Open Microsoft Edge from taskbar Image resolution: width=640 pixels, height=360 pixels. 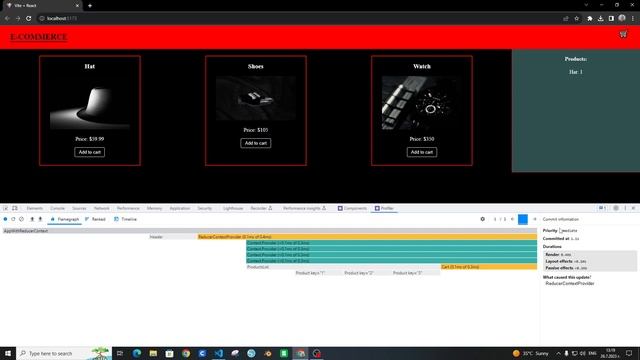[x=137, y=353]
